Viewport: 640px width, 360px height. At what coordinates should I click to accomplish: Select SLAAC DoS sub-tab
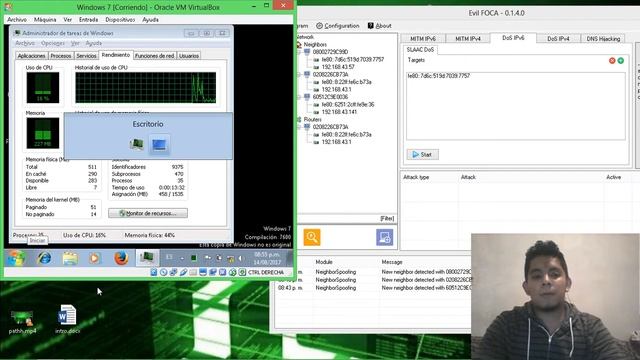[x=420, y=49]
